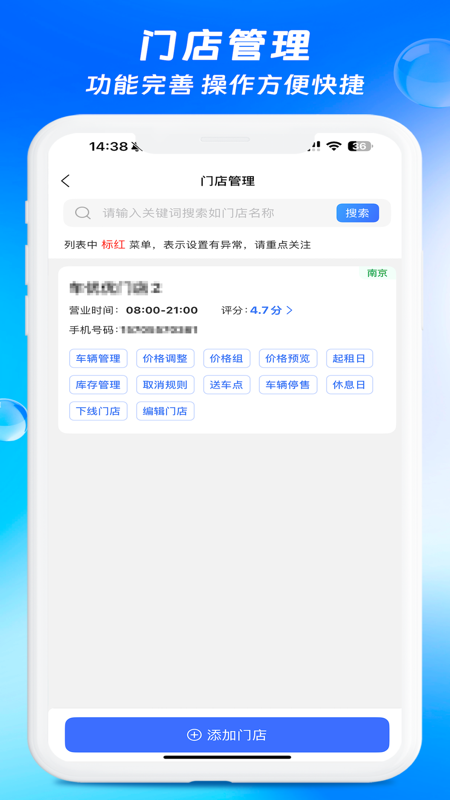Tap 价格预览 tag
450x800 pixels.
tap(288, 358)
